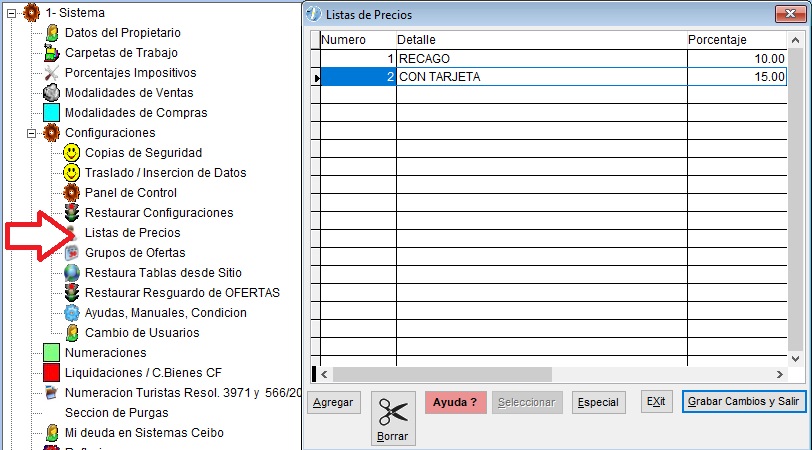Viewport: 812px width, 450px height.
Task: Click the person icon for Datos del Propietario
Action: click(52, 33)
